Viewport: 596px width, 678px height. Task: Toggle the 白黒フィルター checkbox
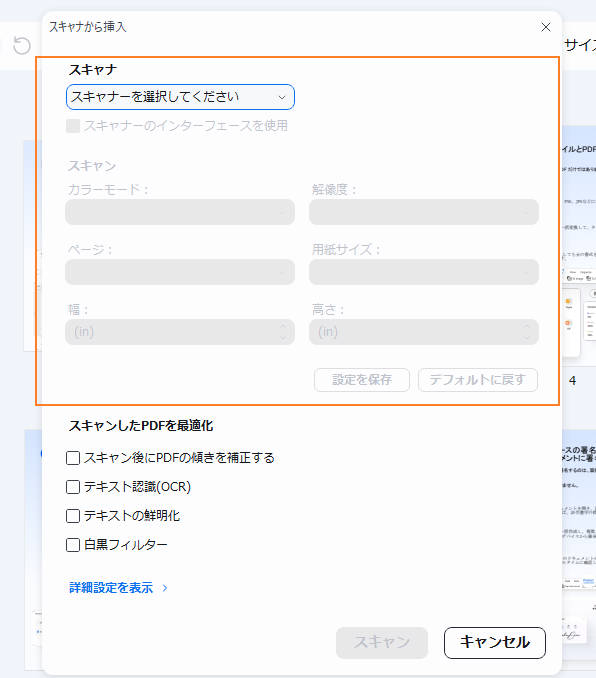click(73, 545)
